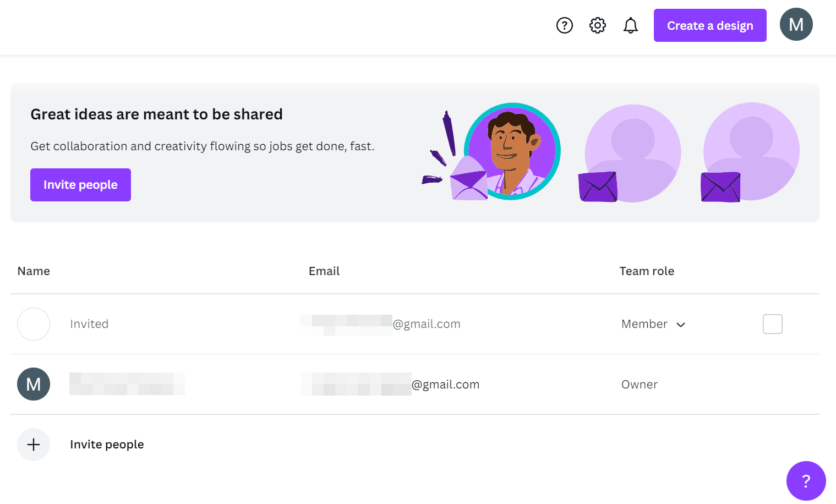Open the floating purple help bubble
The image size is (836, 504).
coord(806,481)
